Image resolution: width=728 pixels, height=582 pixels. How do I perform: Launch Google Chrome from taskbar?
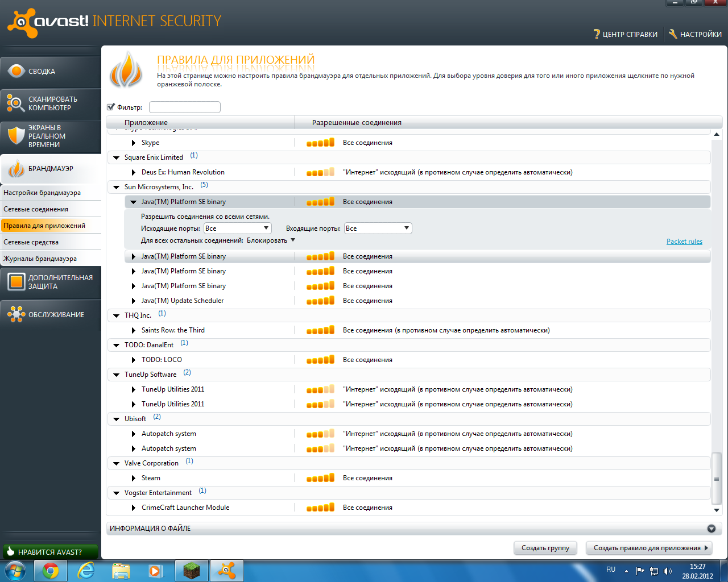pos(51,571)
